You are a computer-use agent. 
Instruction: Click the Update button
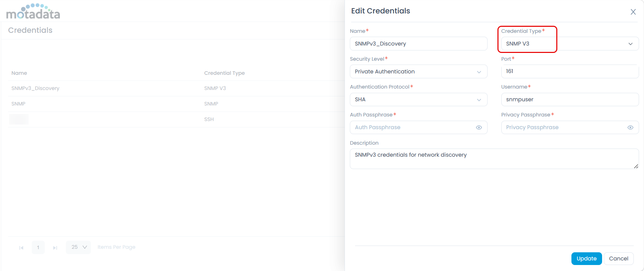(x=586, y=259)
